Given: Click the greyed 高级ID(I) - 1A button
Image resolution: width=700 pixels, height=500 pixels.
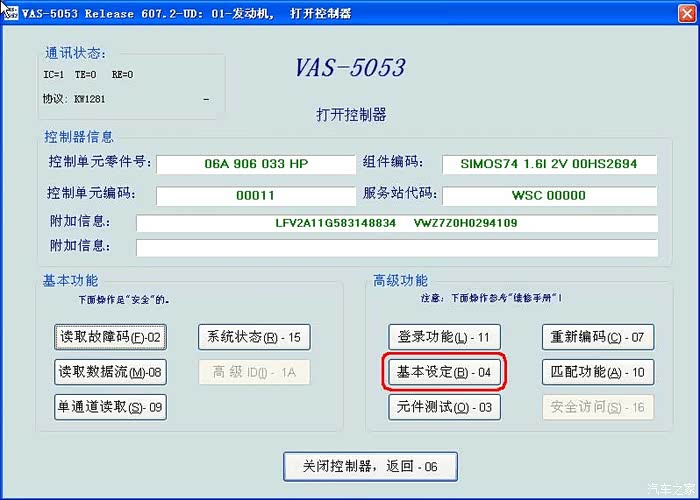Looking at the screenshot, I should [254, 372].
